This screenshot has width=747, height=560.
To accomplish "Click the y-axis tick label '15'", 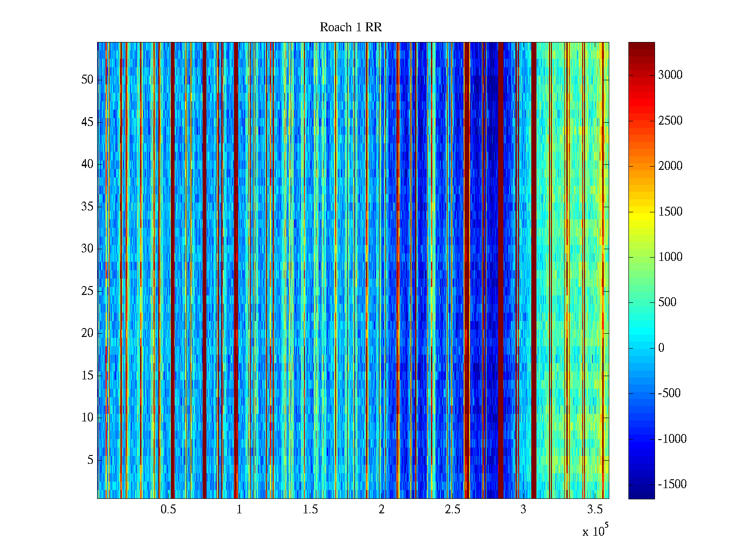I will [x=87, y=376].
